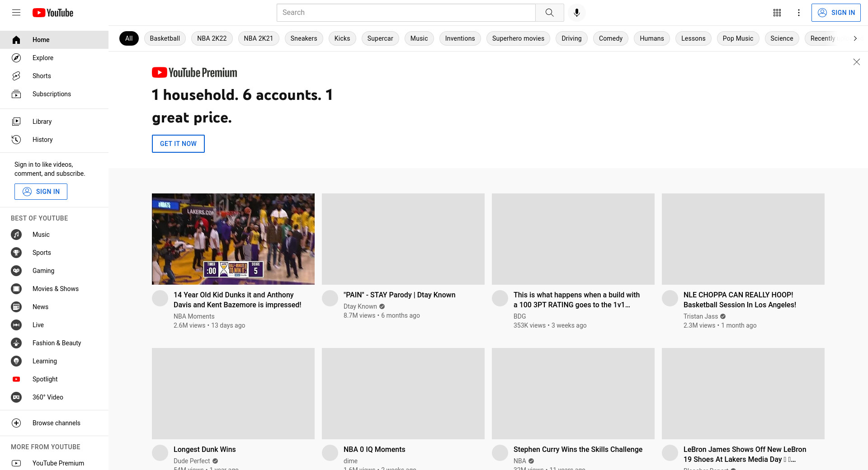868x470 pixels.
Task: Click Browse channels plus icon
Action: coord(16,423)
